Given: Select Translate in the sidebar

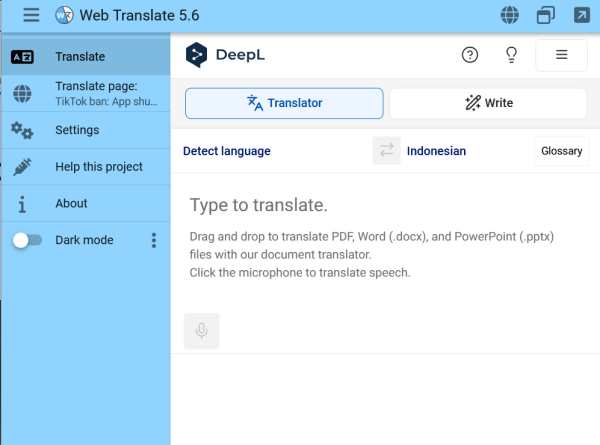Looking at the screenshot, I should coord(86,57).
